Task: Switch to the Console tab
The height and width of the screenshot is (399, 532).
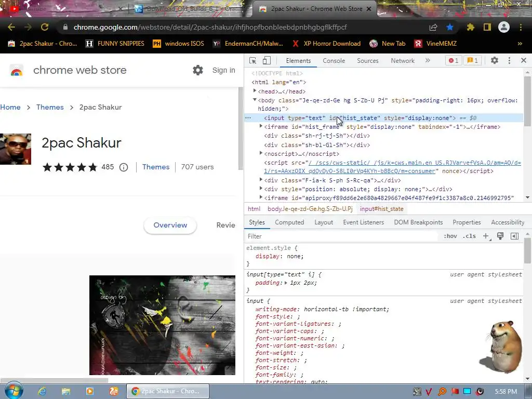Action: click(x=334, y=61)
